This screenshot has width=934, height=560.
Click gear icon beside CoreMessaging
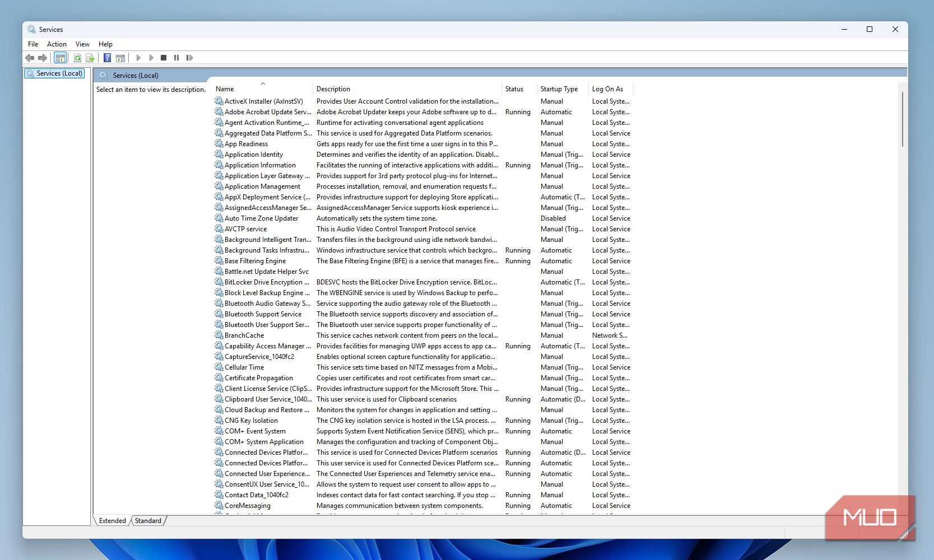(219, 505)
